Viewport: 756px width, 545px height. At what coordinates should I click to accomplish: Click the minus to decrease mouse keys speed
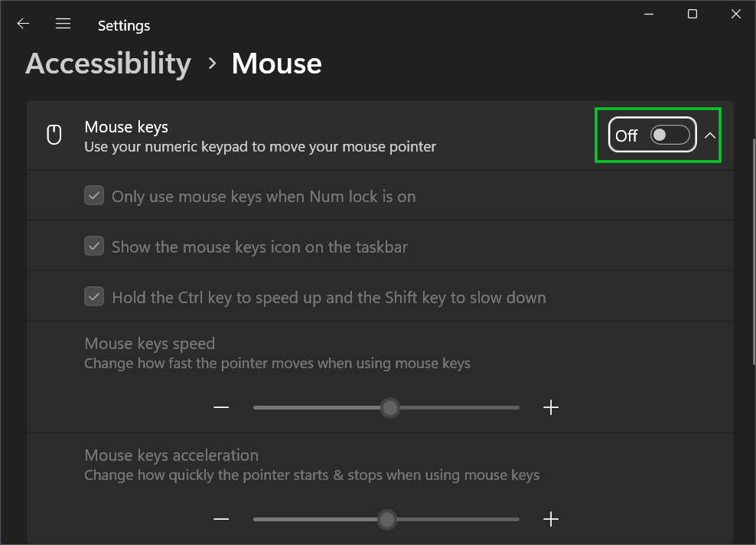(221, 407)
